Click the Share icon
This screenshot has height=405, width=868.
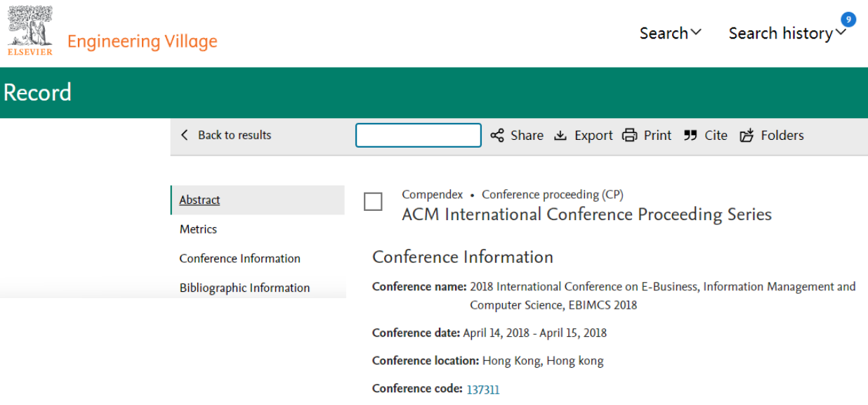click(x=497, y=136)
